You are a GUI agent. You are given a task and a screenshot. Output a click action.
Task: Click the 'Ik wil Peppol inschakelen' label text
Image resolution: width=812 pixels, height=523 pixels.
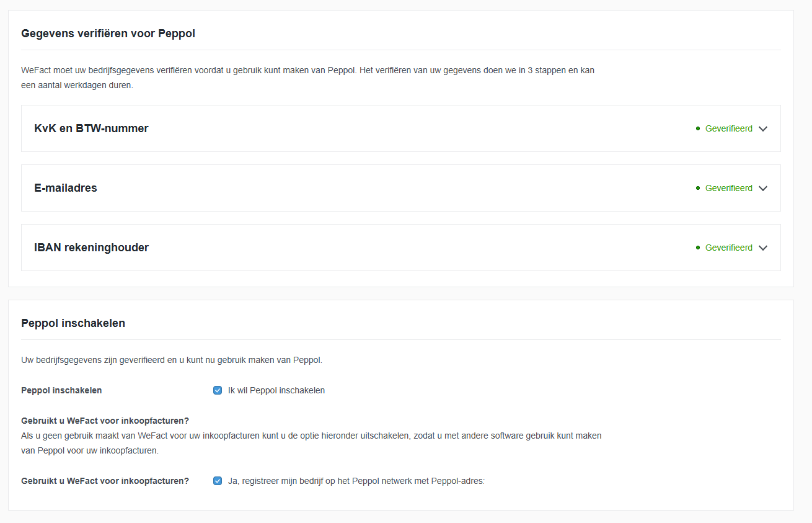pos(276,390)
